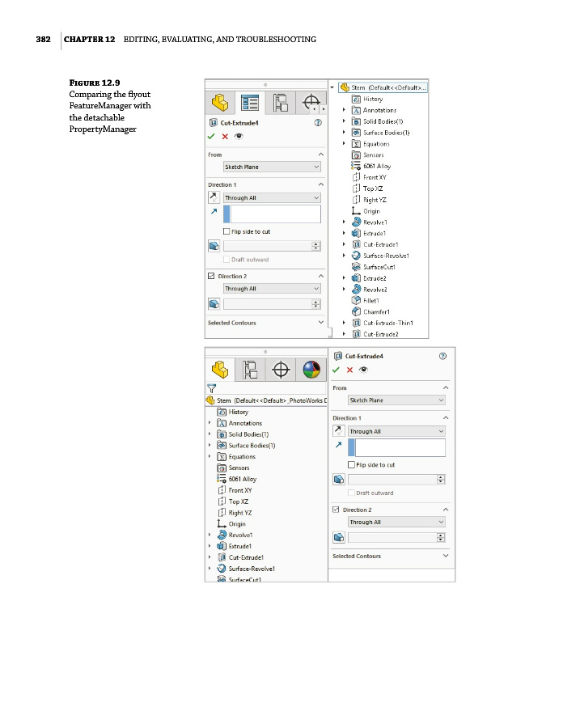Cancel with the red X beside flyout tree
Viewport: 580px width, 728px height.
(225, 136)
